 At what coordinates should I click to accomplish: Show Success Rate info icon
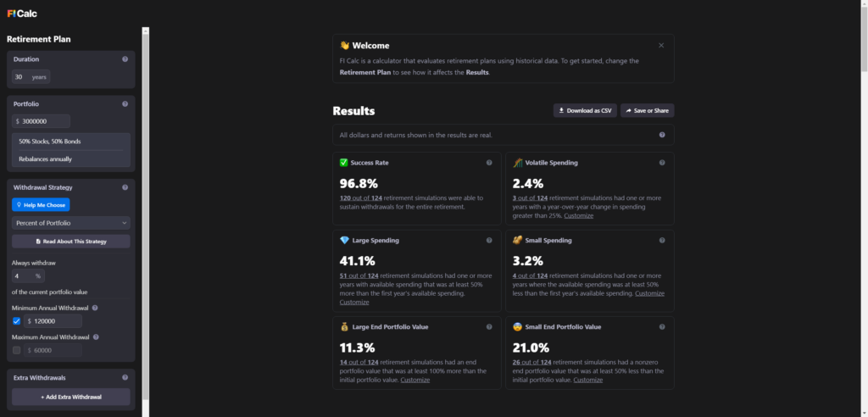point(489,162)
